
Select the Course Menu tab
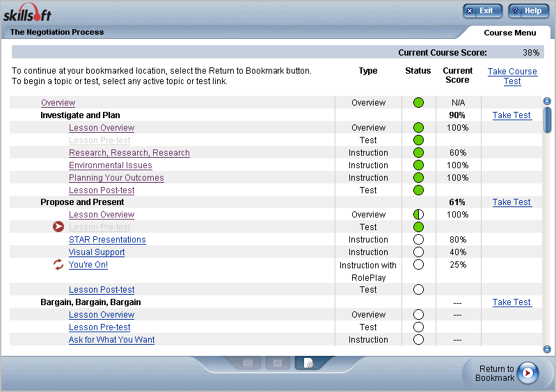point(509,33)
